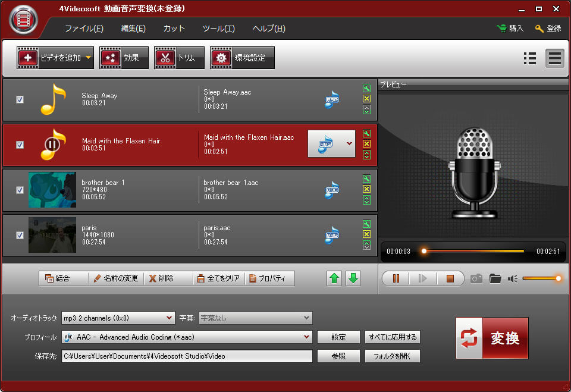This screenshot has height=392, width=571.
Task: Open Preferences (環境設定) from the toolbar
Action: pyautogui.click(x=242, y=58)
